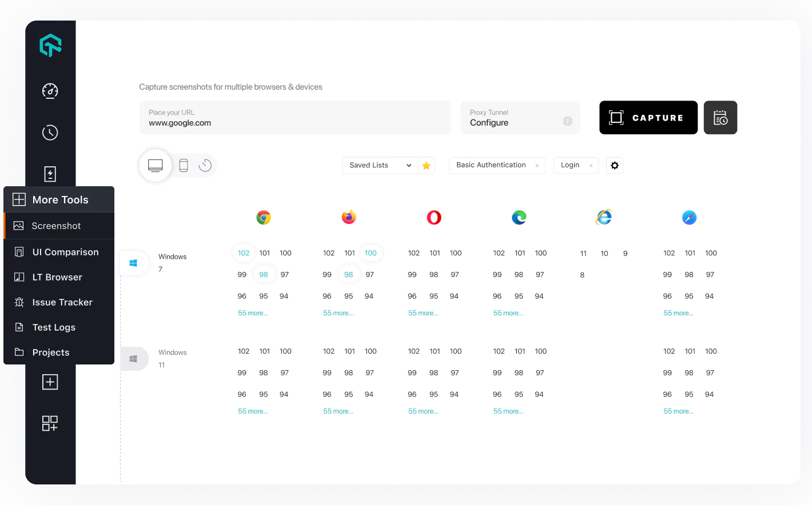
Task: Select Safari version 101 on Windows 7
Action: pyautogui.click(x=690, y=253)
